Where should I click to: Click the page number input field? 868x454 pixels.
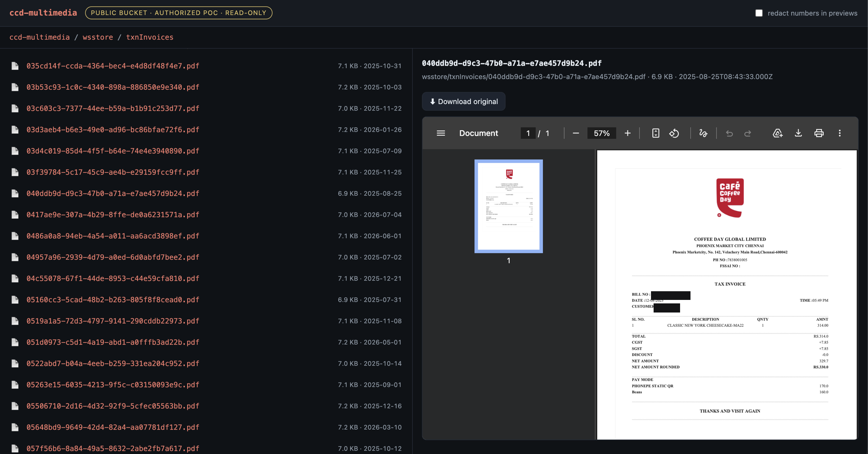(528, 133)
